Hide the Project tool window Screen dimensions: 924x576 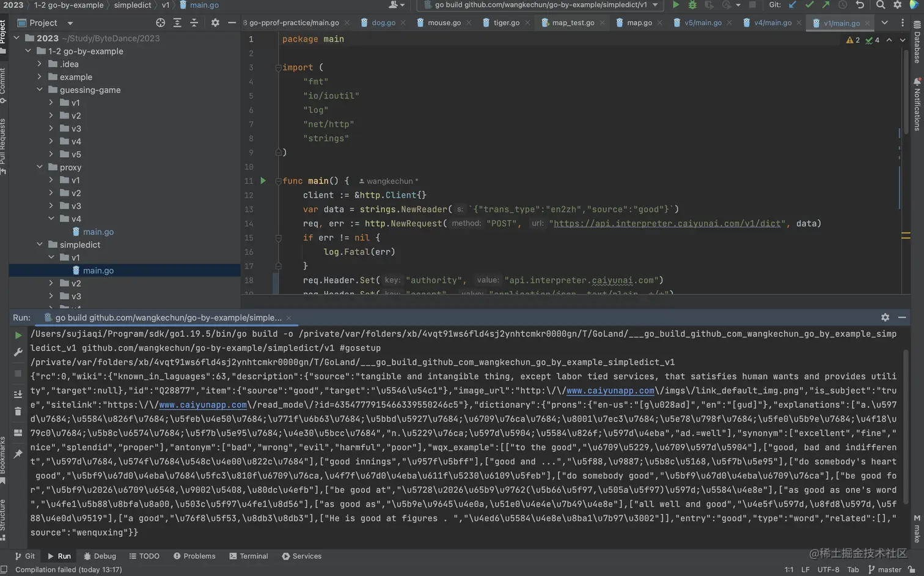click(x=232, y=23)
